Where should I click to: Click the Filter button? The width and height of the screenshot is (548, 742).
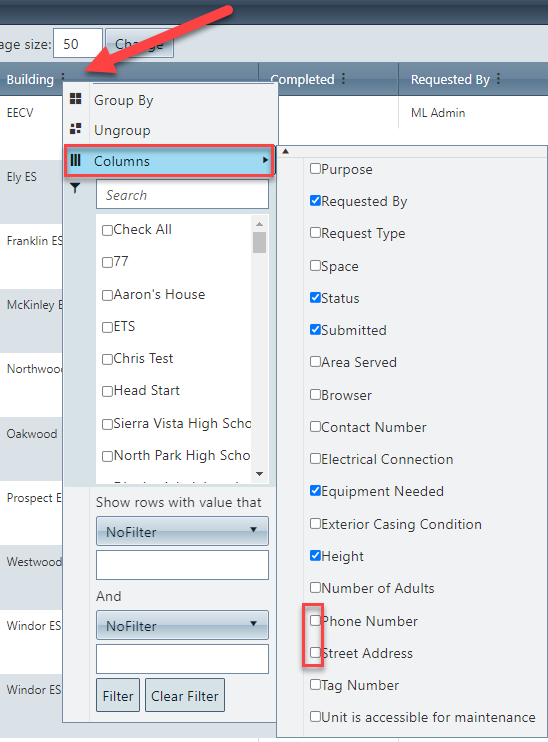(118, 695)
